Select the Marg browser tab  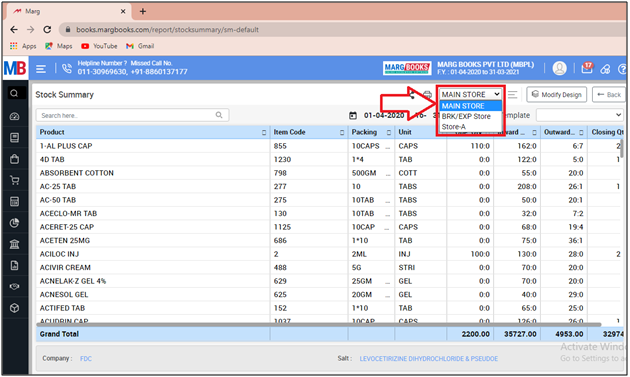68,11
